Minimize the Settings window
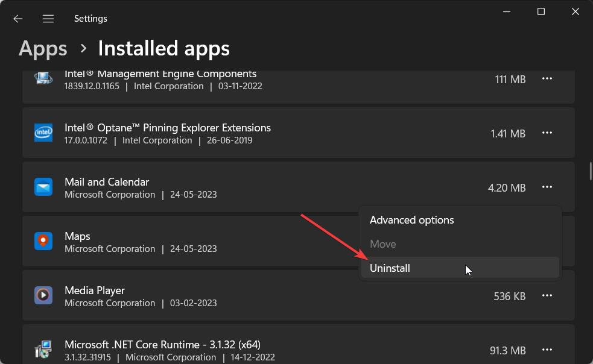This screenshot has height=364, width=593. [507, 11]
